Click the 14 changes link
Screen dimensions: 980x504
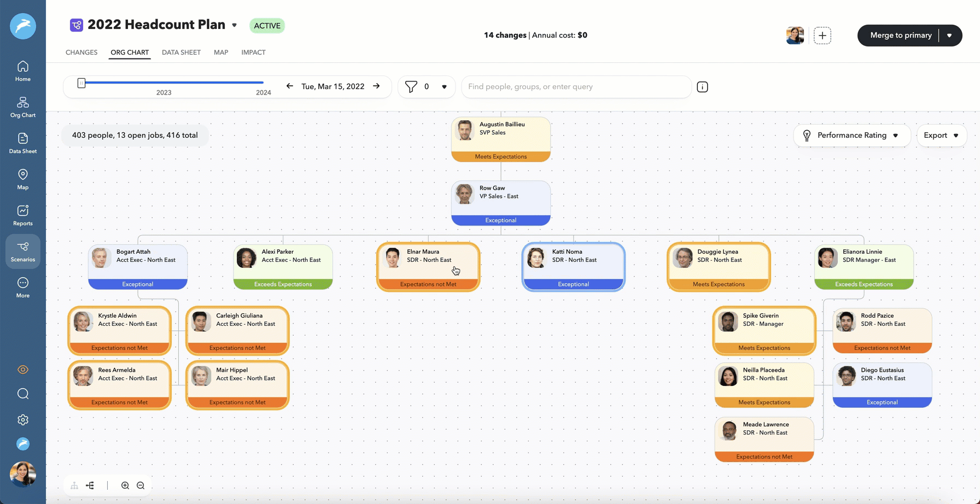click(504, 35)
